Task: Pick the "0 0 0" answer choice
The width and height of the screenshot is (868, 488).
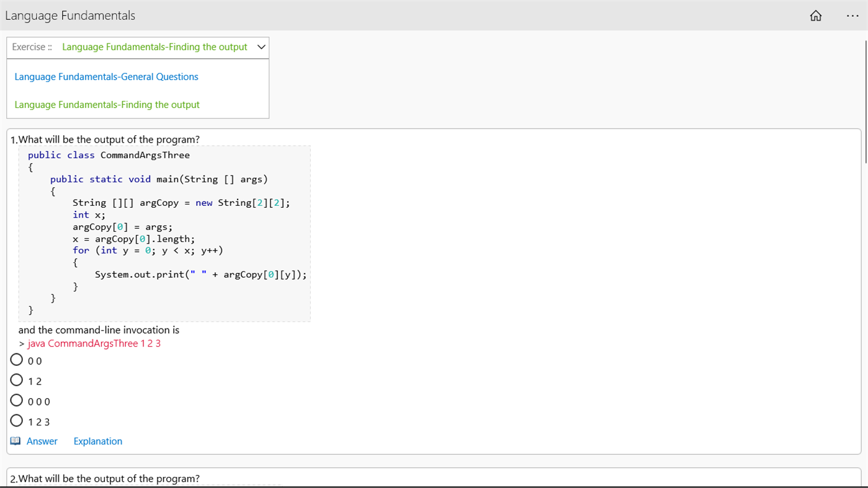Action: point(17,401)
